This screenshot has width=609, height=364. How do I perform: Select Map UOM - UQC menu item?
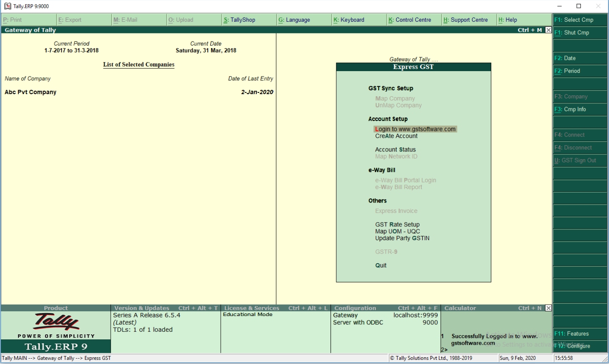point(397,231)
